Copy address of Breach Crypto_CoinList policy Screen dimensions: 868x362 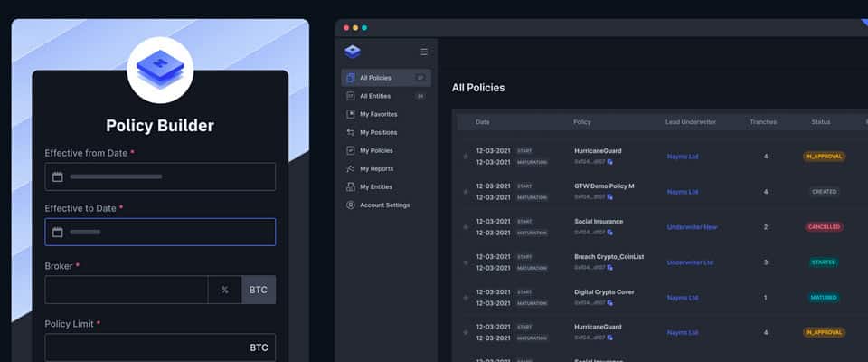coord(610,268)
